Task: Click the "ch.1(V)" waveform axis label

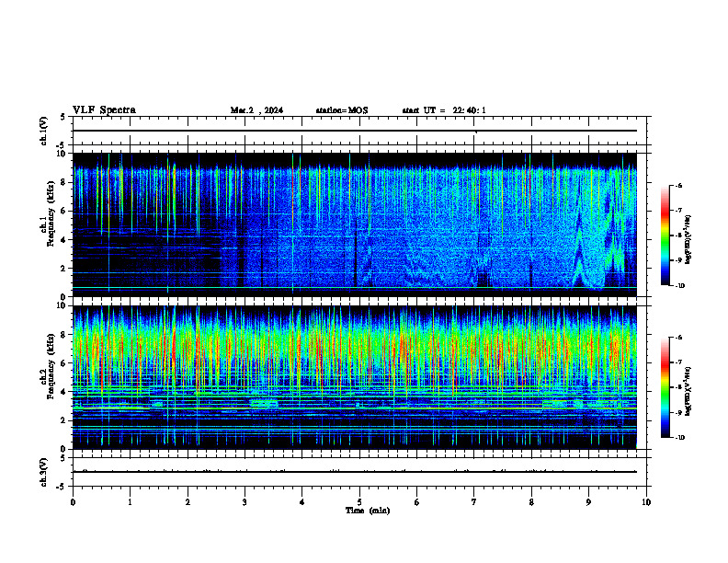Action: (44, 131)
